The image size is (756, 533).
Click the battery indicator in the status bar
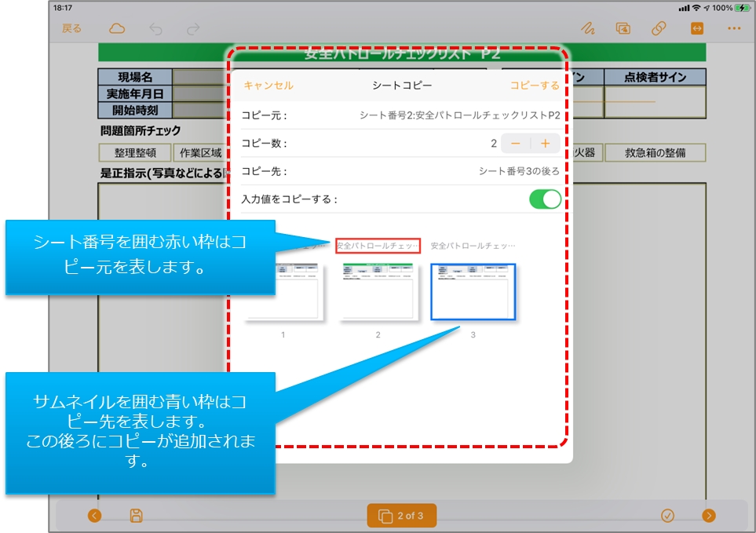tap(743, 8)
